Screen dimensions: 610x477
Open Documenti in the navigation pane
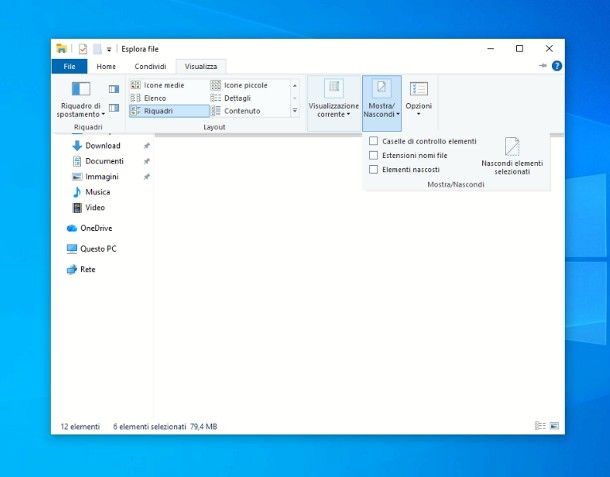point(98,161)
